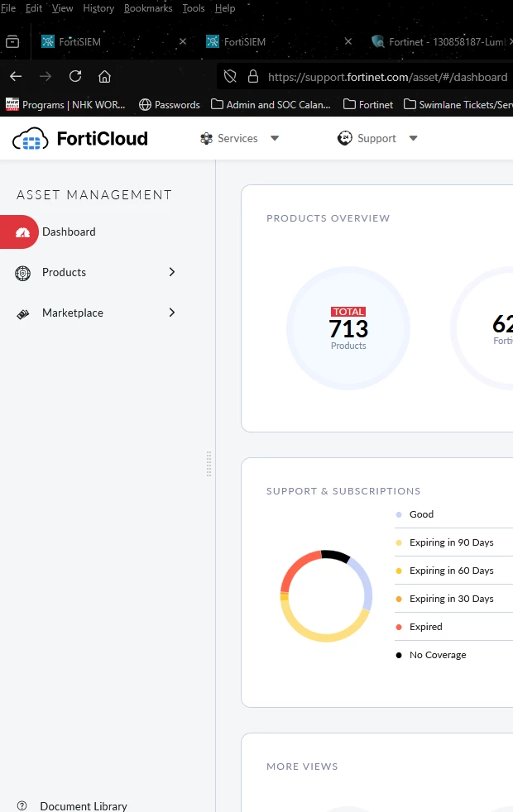Go to the browser home page
513x812 pixels.
click(x=105, y=77)
